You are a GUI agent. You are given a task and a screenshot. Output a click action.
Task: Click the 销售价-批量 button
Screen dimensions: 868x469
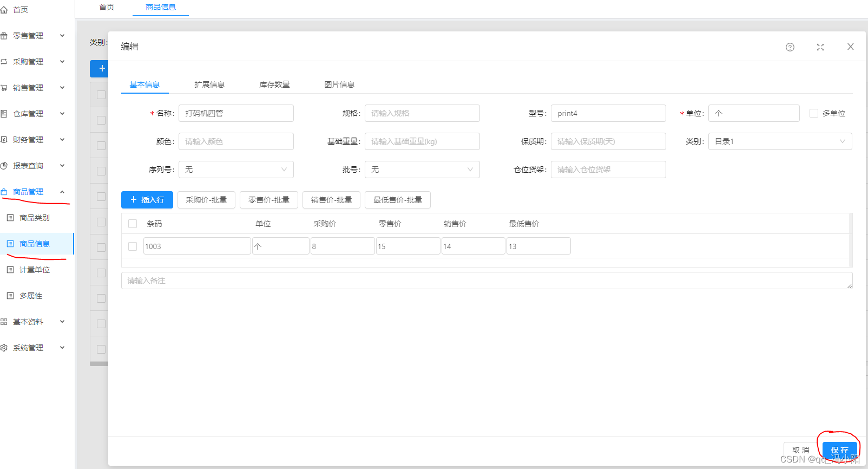coord(331,200)
